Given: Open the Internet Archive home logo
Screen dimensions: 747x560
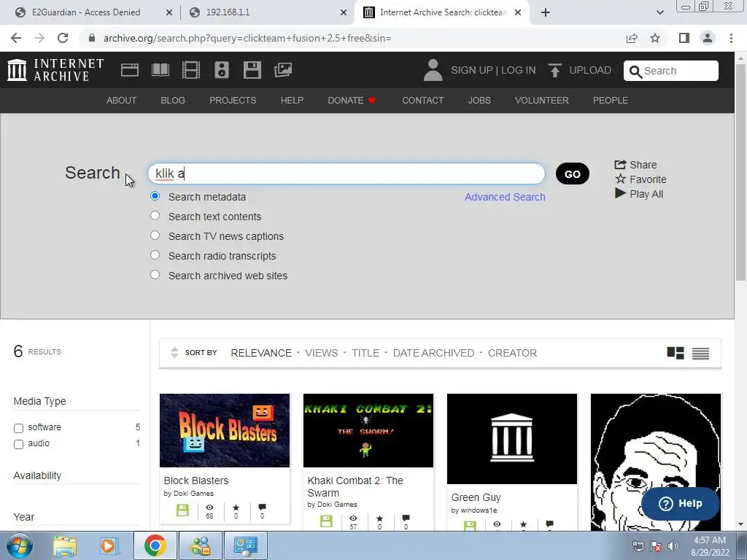Looking at the screenshot, I should point(55,70).
